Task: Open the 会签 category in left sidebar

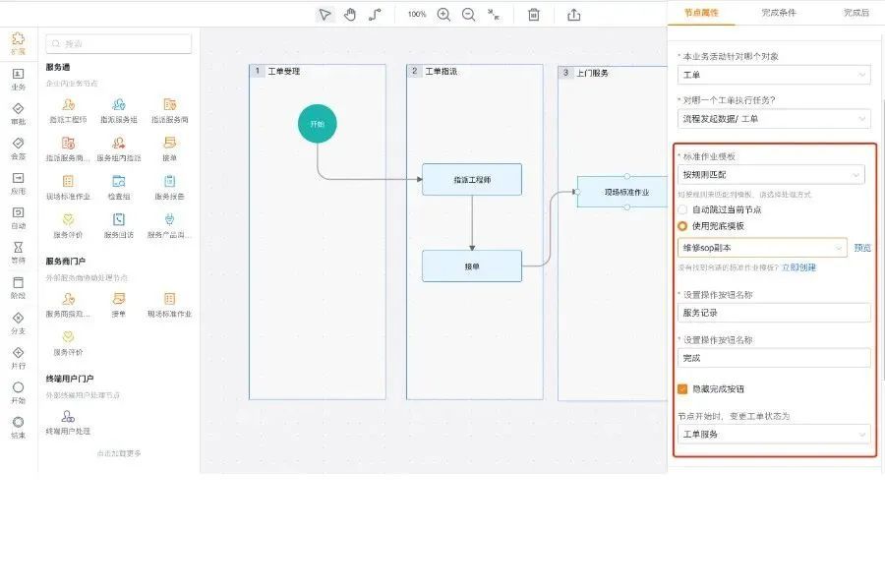Action: (18, 148)
